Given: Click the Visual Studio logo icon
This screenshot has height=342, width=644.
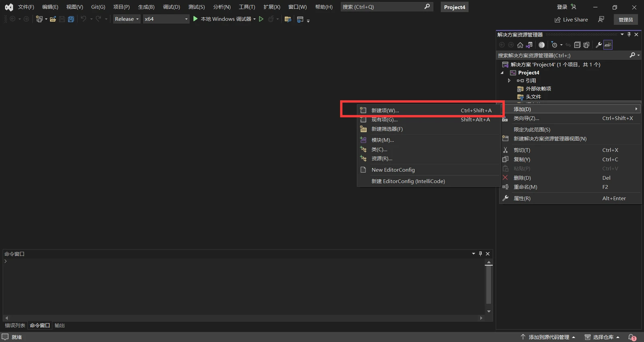Looking at the screenshot, I should click(x=9, y=7).
